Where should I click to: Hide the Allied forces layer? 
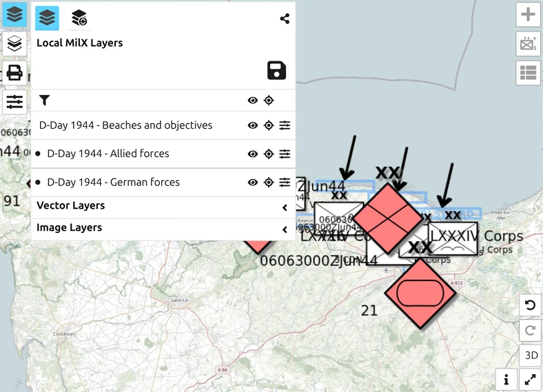coord(253,154)
